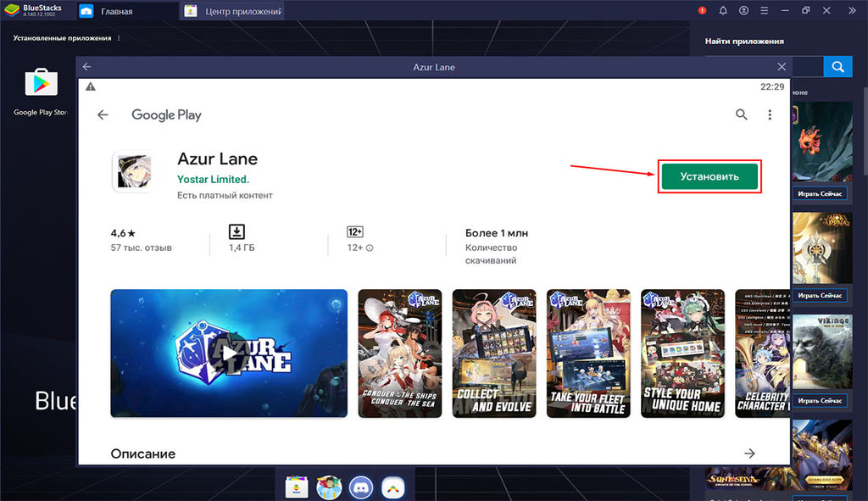Open Установленные приложения options dots

click(x=119, y=38)
